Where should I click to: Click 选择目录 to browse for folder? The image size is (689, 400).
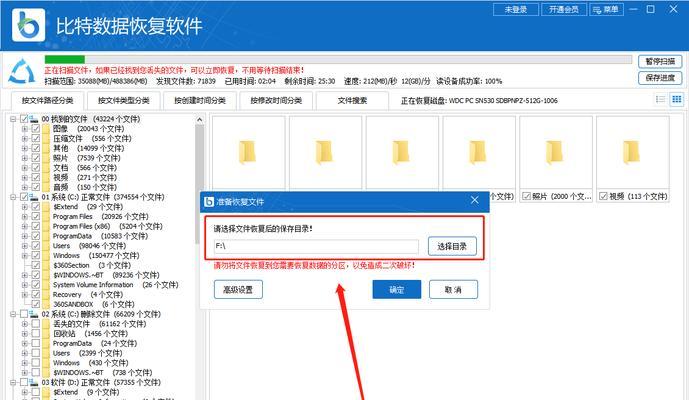(452, 246)
